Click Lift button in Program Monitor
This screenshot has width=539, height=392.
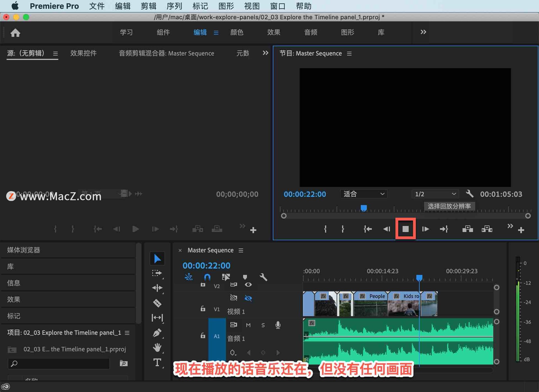(x=467, y=229)
